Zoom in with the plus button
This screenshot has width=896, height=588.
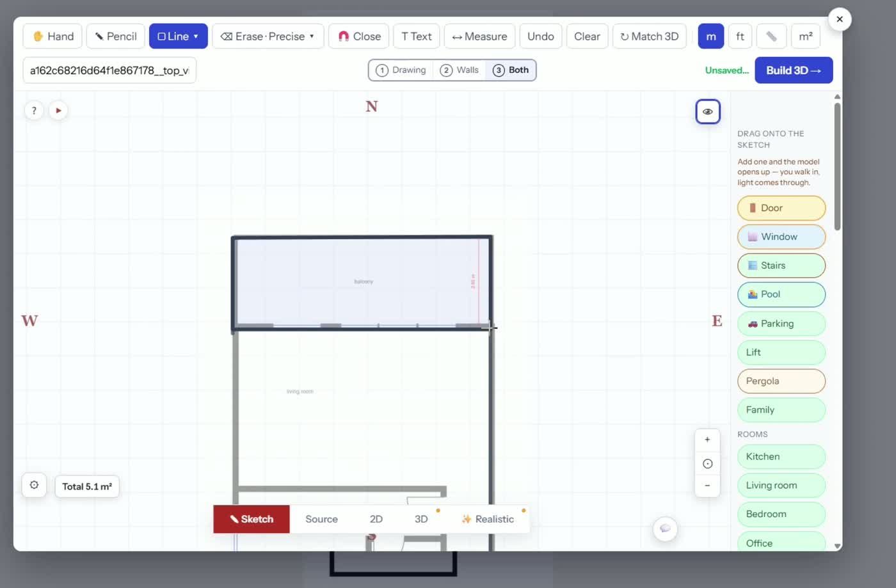point(707,440)
